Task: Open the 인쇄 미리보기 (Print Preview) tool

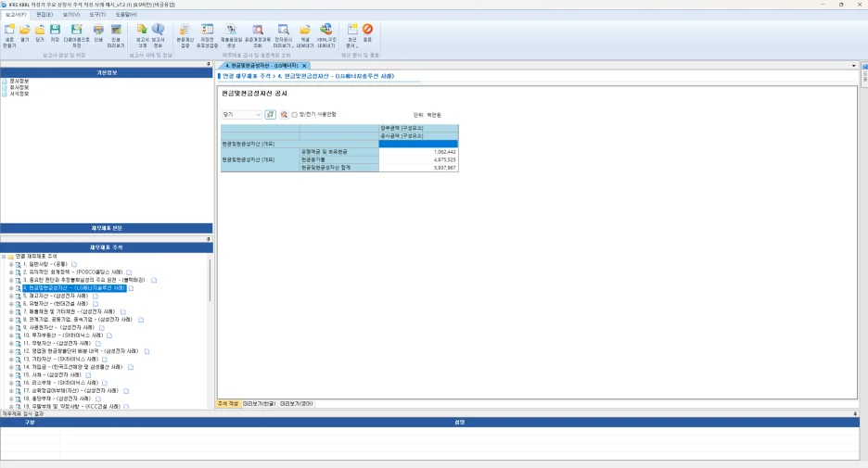Action: point(116,33)
